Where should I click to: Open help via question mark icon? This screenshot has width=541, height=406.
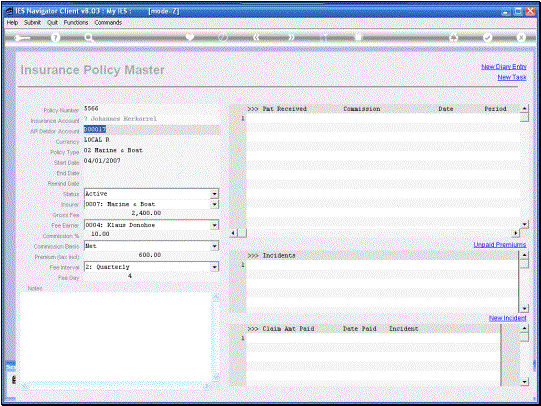[x=55, y=38]
